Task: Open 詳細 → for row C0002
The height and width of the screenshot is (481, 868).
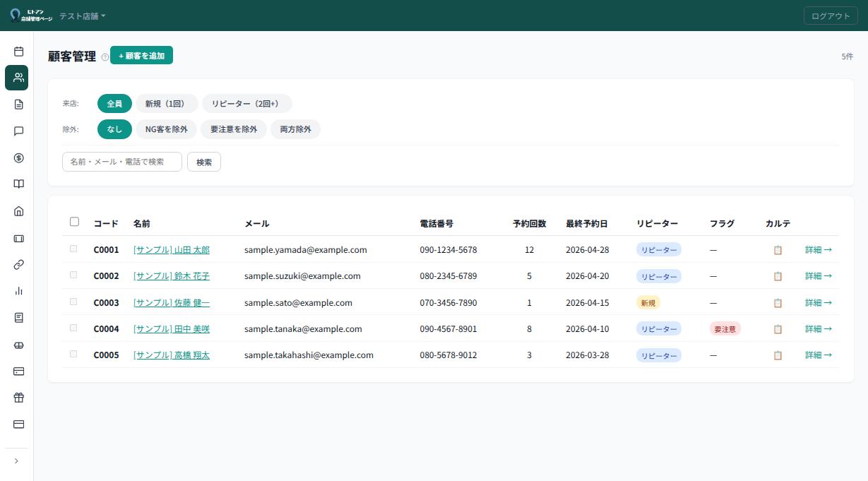Action: (819, 276)
